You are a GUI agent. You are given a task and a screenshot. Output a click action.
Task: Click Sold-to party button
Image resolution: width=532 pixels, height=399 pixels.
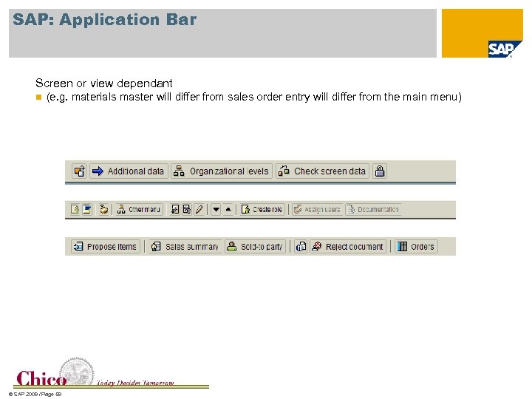click(x=255, y=246)
